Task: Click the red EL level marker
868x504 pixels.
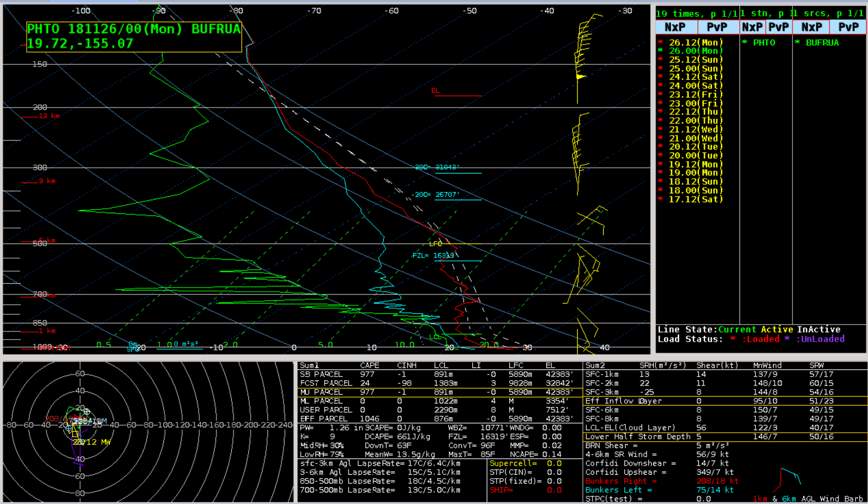Action: pos(456,93)
